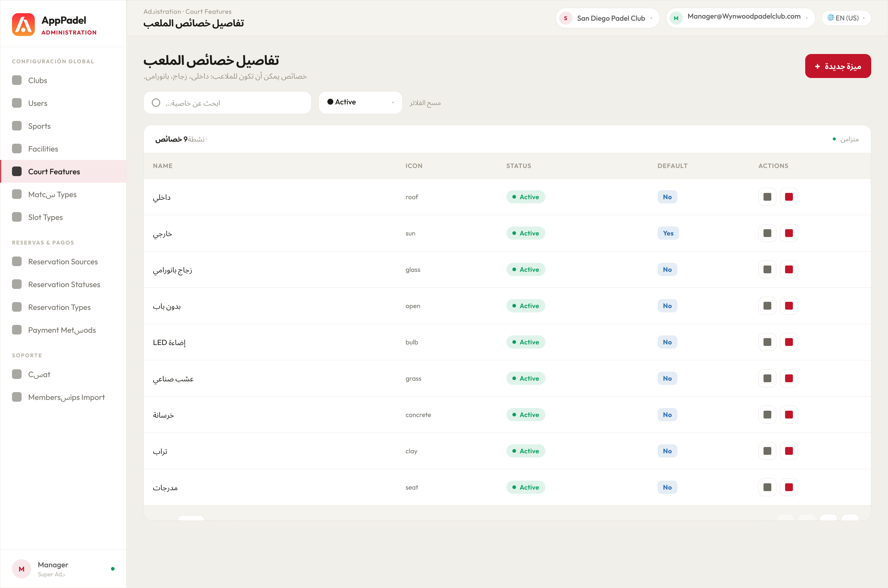The width and height of the screenshot is (888, 588).
Task: Edit the خارجي feature
Action: tap(767, 233)
